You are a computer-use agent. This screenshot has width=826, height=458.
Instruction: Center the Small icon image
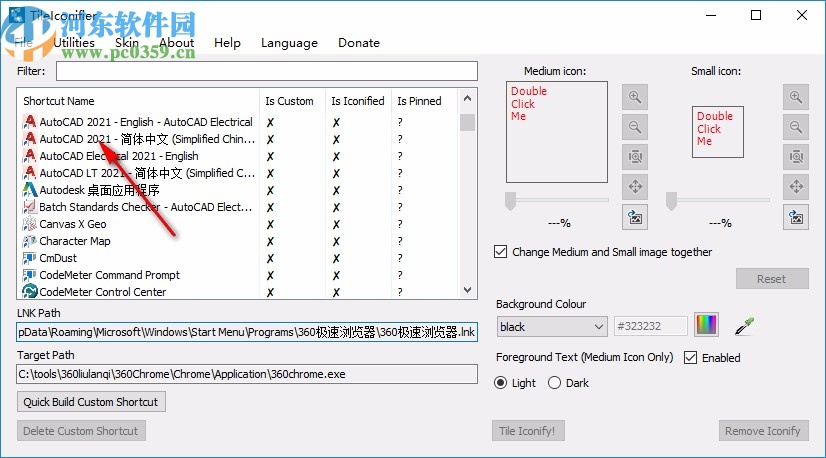click(x=795, y=187)
